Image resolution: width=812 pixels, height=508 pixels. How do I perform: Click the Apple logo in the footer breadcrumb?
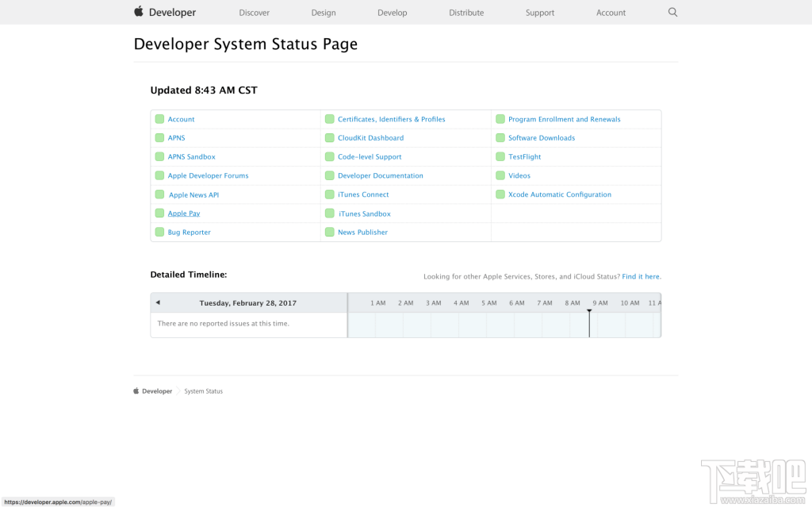coord(136,391)
